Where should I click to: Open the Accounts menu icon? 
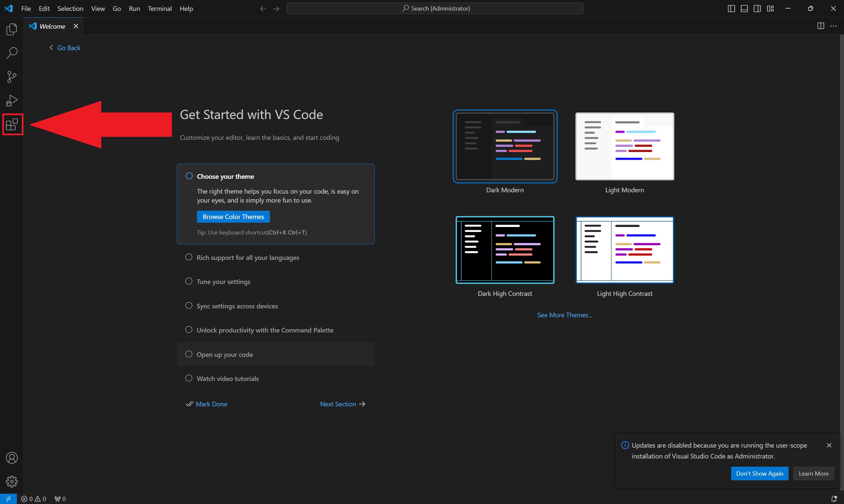12,458
